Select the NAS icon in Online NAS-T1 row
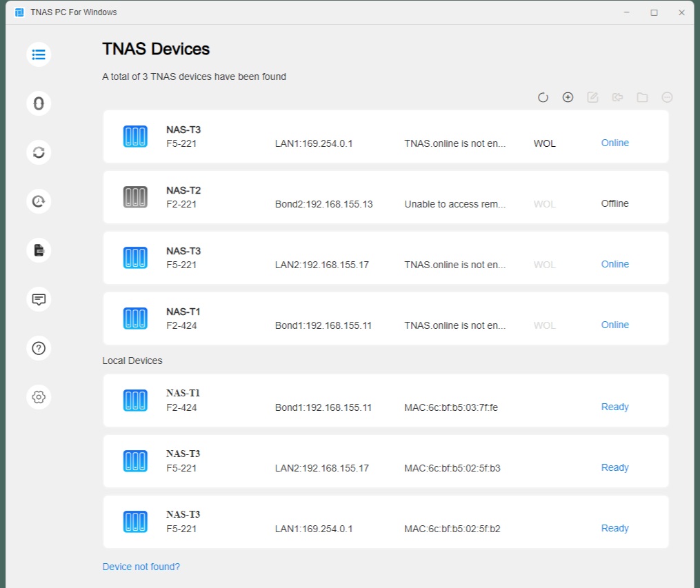 135,318
